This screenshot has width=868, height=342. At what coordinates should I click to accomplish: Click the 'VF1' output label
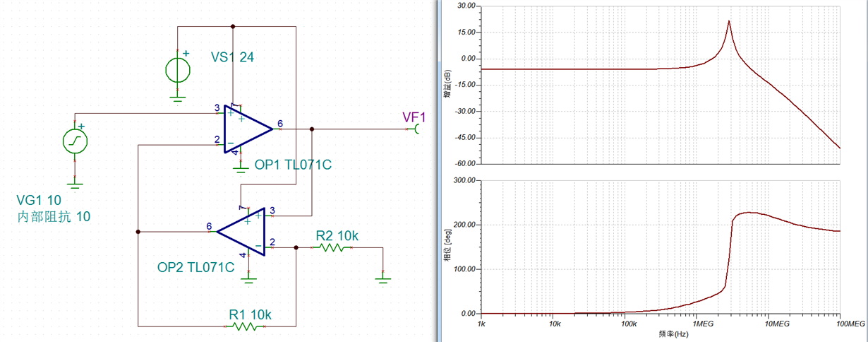tap(414, 117)
